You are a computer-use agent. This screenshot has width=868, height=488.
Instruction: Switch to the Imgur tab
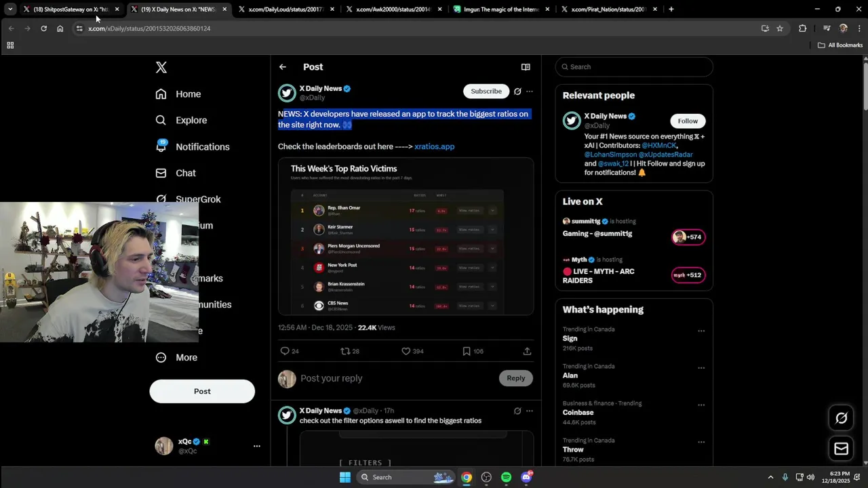(x=500, y=9)
